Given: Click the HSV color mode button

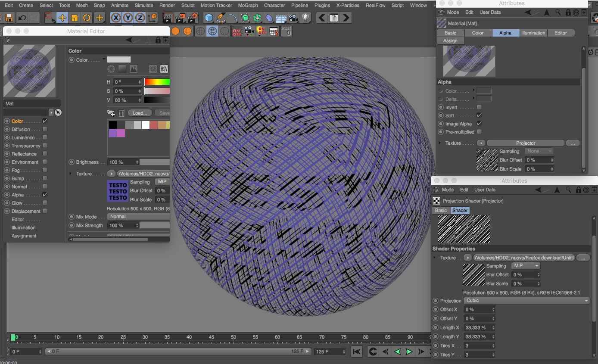Looking at the screenshot, I should pos(164,69).
